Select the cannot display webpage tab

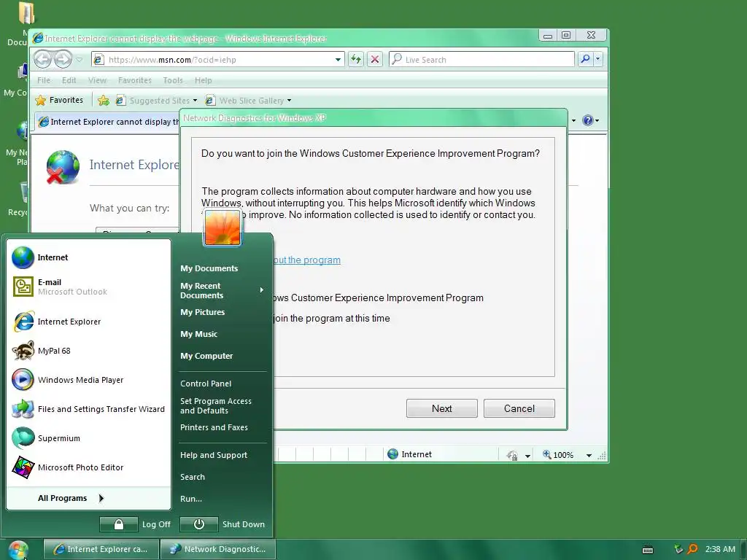[108, 122]
